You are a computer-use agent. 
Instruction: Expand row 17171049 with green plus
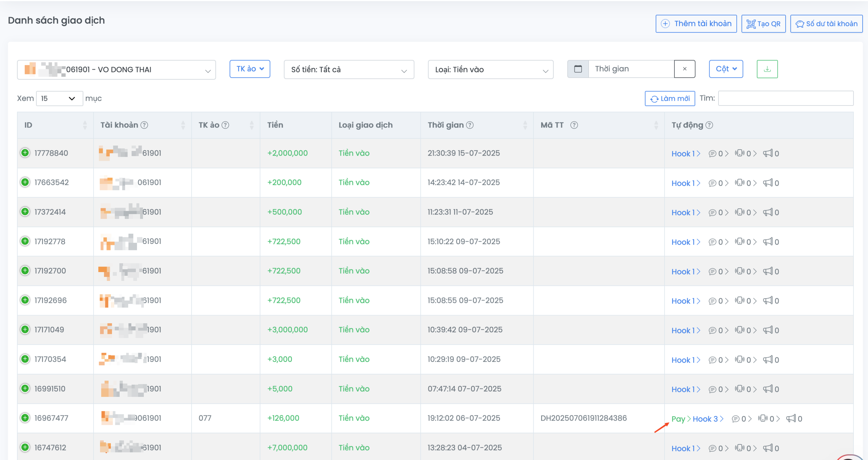[x=25, y=329]
